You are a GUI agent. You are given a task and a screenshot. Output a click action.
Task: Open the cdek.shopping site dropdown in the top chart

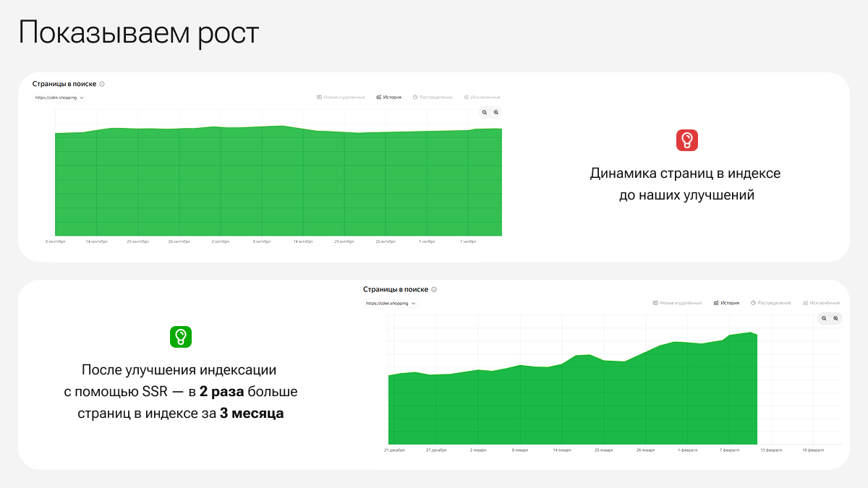pos(59,98)
